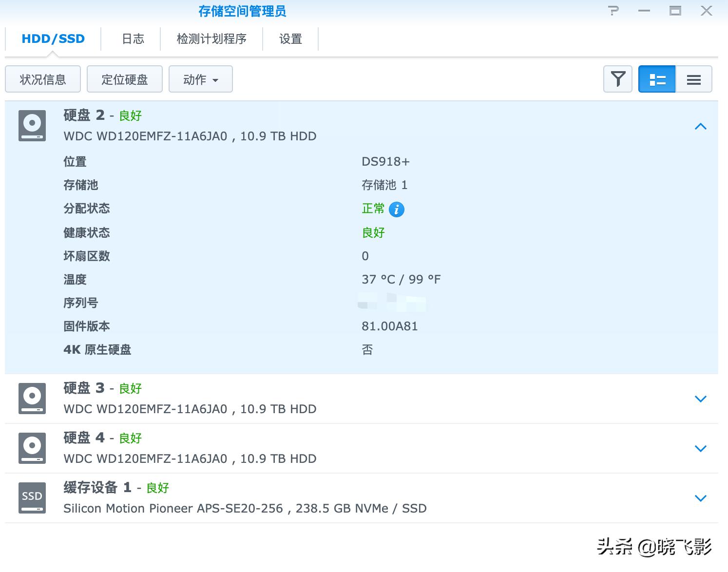Expand the 硬盘 4 entry

point(700,448)
